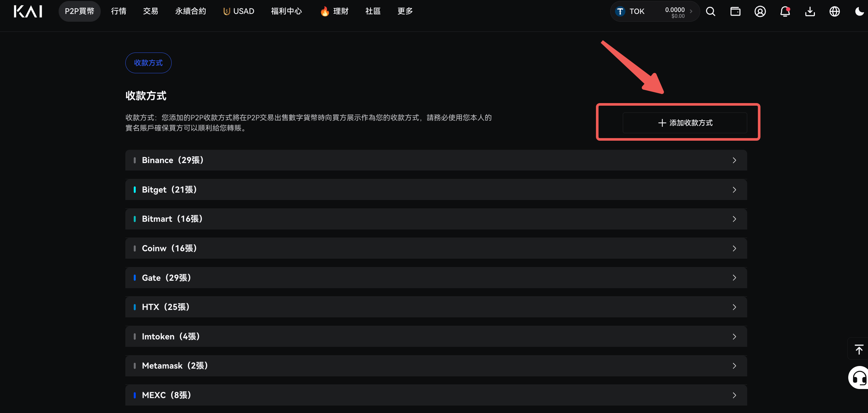Click 添加收款方式 button

coord(685,123)
